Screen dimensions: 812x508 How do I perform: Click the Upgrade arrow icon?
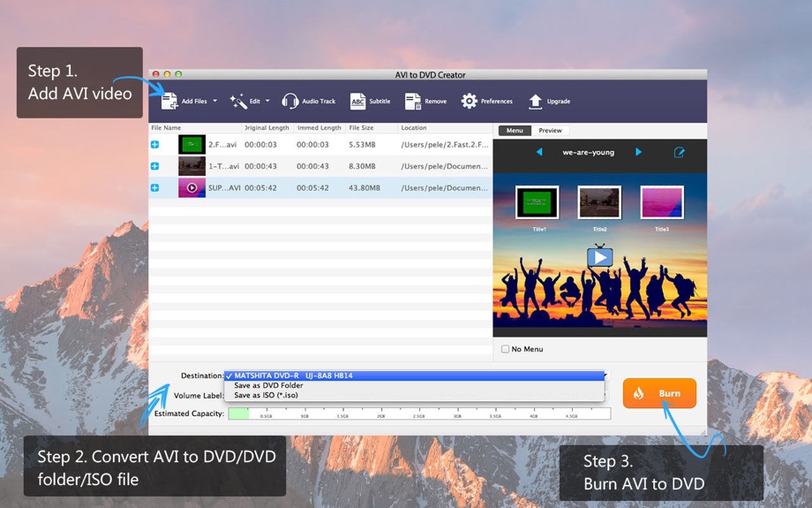coord(536,101)
